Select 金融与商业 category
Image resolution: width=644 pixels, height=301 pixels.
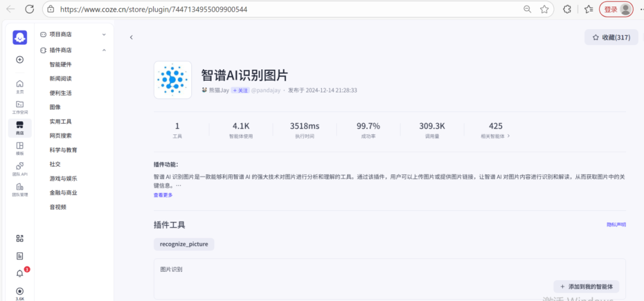[x=63, y=193]
